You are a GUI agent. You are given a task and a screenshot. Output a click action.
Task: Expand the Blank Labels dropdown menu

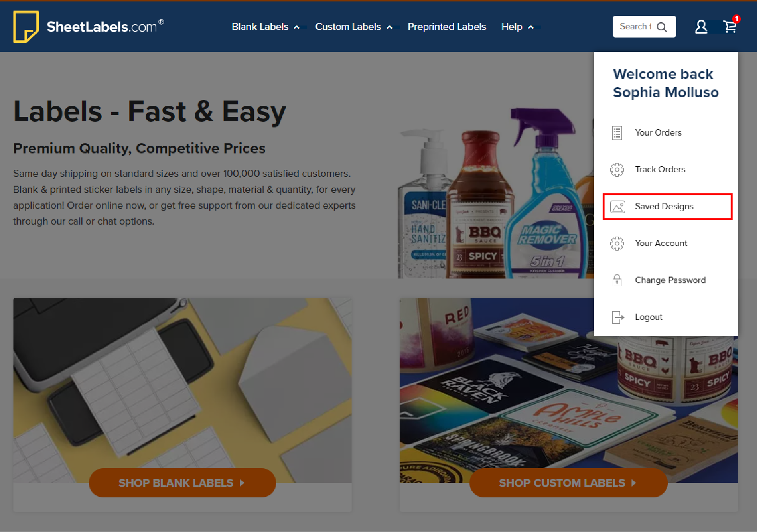(x=265, y=27)
